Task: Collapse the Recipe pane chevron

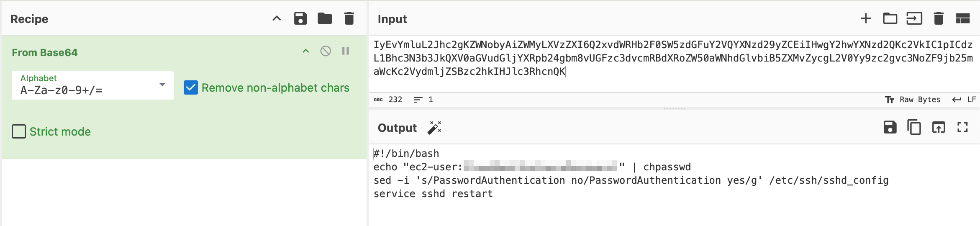Action: tap(277, 19)
